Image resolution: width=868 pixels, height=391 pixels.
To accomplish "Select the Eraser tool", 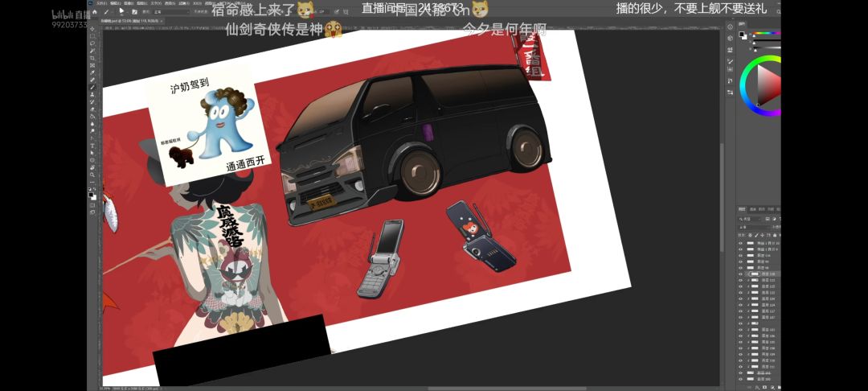I will (x=92, y=109).
